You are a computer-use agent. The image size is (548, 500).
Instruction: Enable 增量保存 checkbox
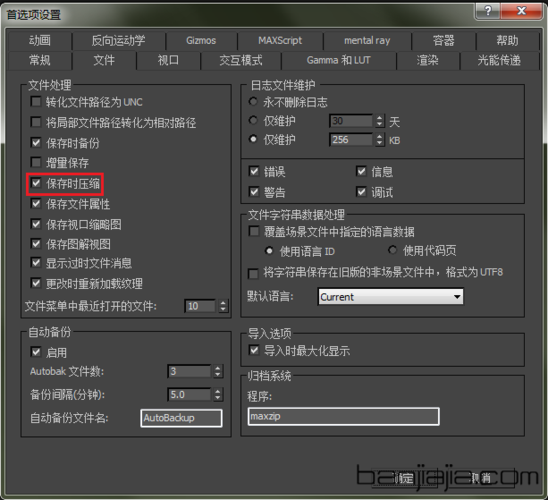click(x=36, y=162)
